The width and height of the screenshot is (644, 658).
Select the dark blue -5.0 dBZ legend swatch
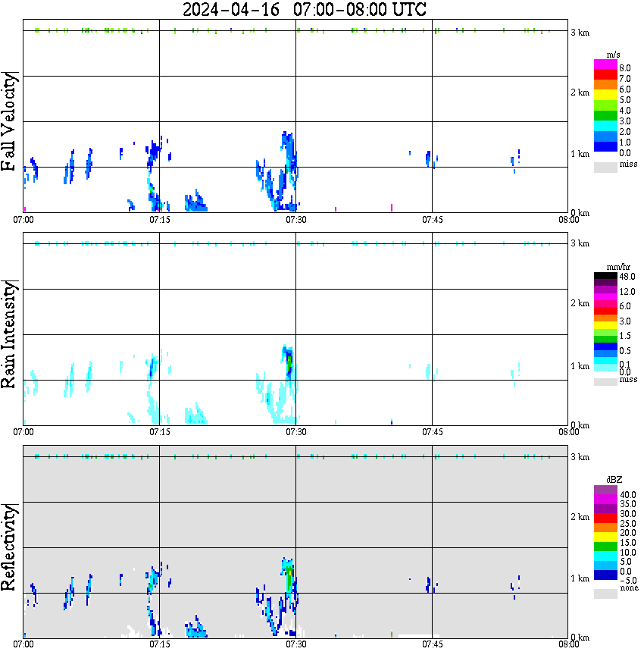click(x=605, y=575)
